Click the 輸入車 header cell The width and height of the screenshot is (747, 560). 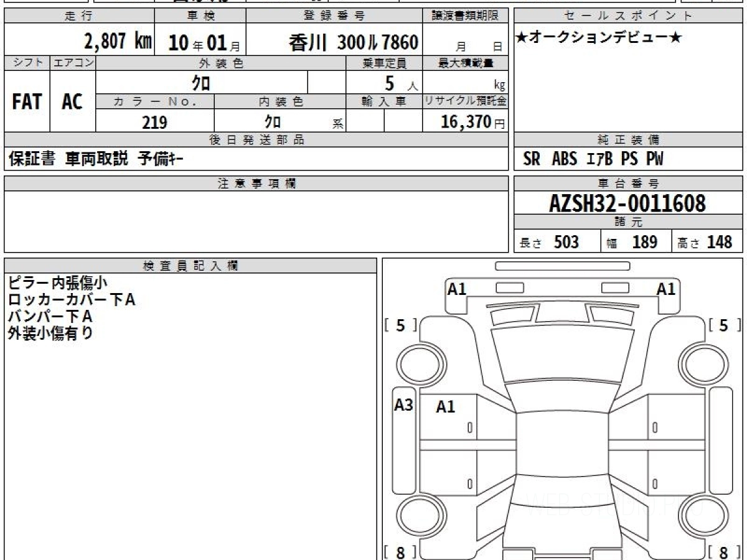pos(384,101)
